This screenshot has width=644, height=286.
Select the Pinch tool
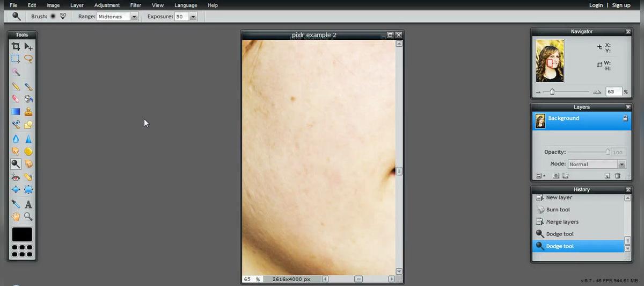tap(28, 190)
